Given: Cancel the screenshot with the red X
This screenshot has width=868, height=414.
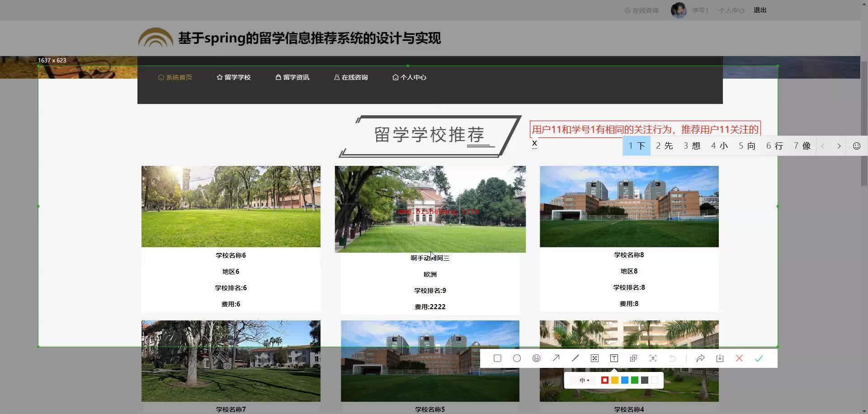Looking at the screenshot, I should point(739,358).
